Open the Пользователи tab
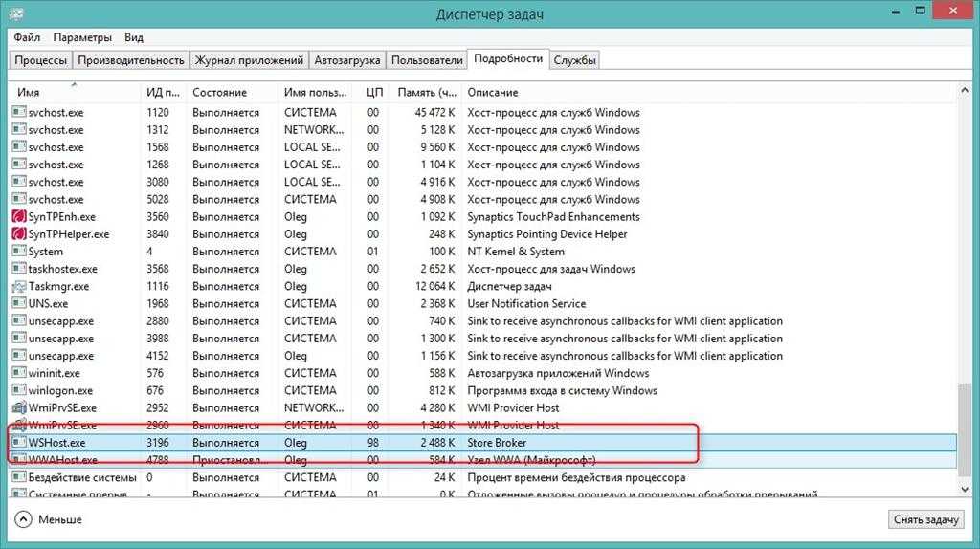980x549 pixels. (x=427, y=60)
